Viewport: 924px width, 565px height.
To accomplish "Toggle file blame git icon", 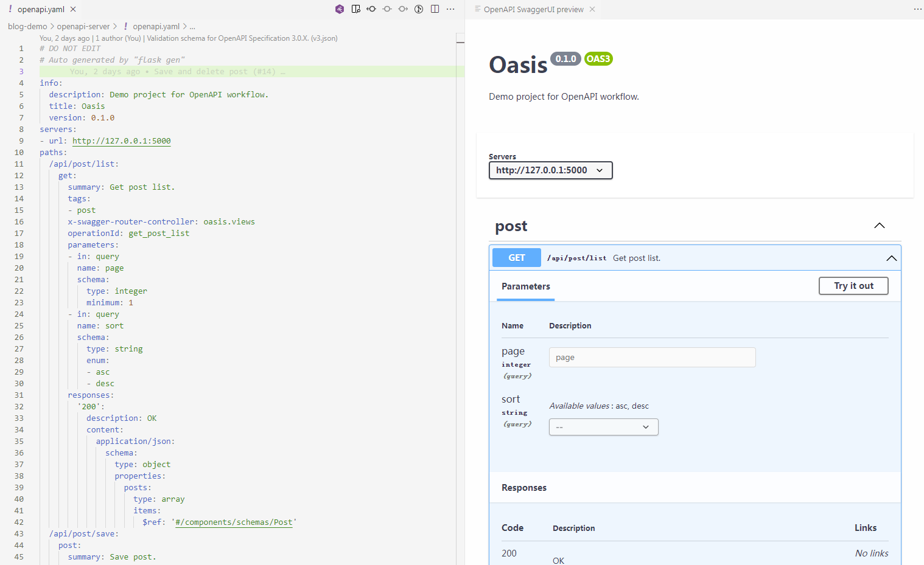I will click(x=419, y=9).
